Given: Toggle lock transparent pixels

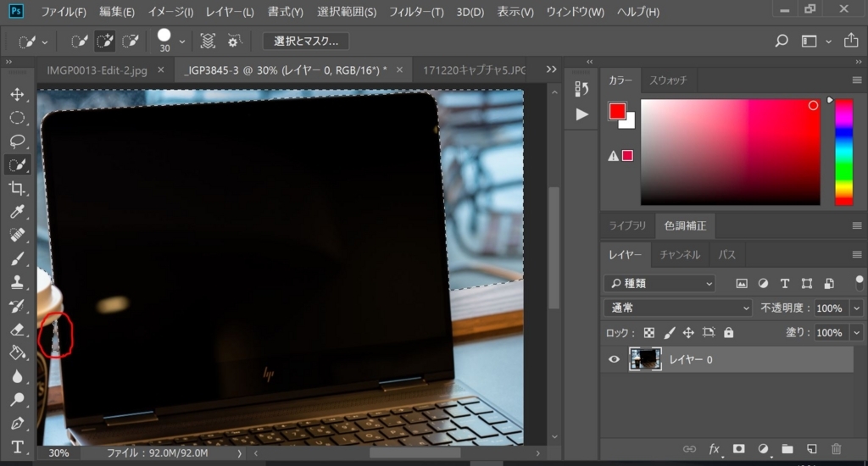Looking at the screenshot, I should click(648, 333).
